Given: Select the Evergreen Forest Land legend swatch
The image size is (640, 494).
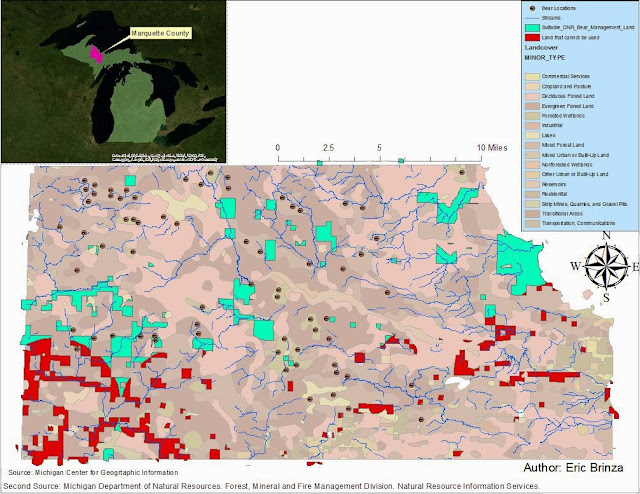Looking at the screenshot, I should 532,106.
